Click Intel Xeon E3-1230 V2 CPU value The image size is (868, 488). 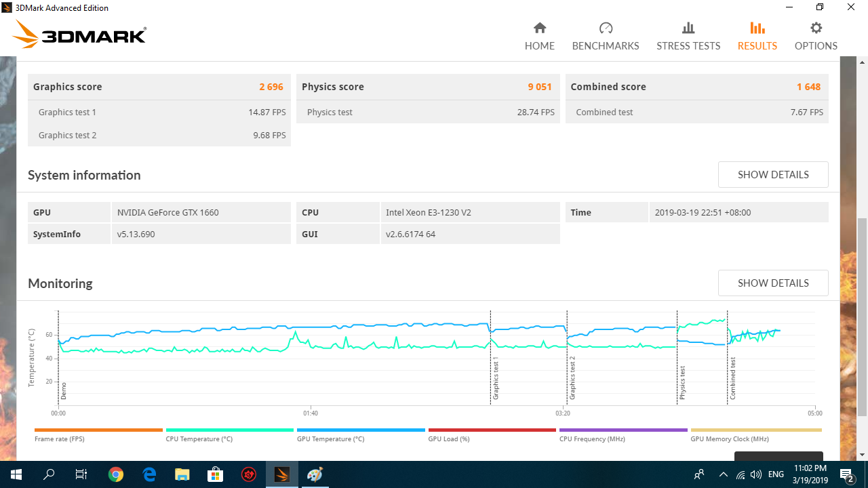point(470,212)
